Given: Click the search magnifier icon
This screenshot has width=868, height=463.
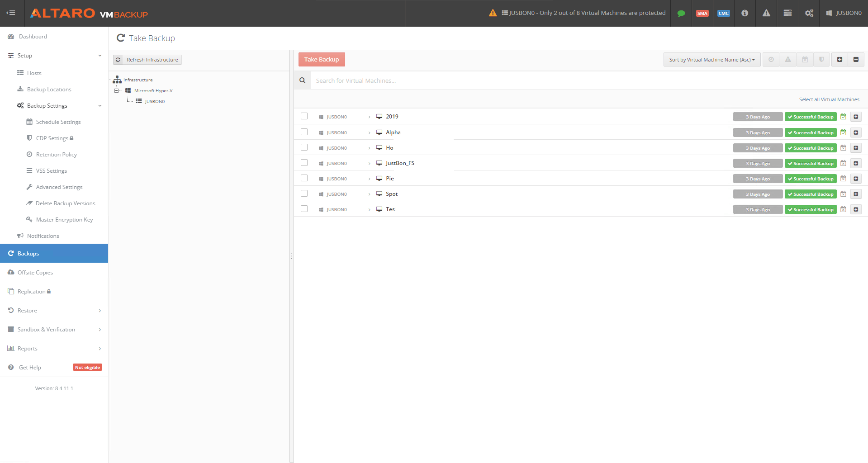Looking at the screenshot, I should pos(302,80).
